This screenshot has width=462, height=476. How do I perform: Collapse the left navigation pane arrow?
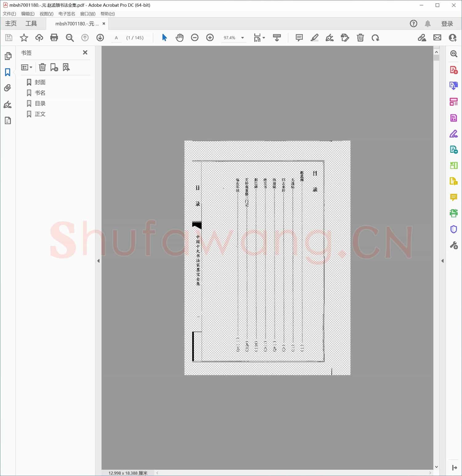tap(98, 261)
